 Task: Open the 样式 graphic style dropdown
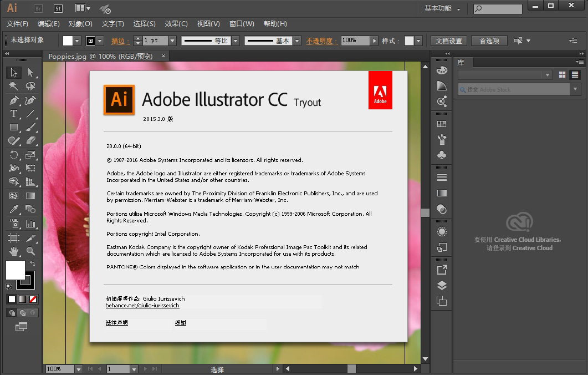418,40
